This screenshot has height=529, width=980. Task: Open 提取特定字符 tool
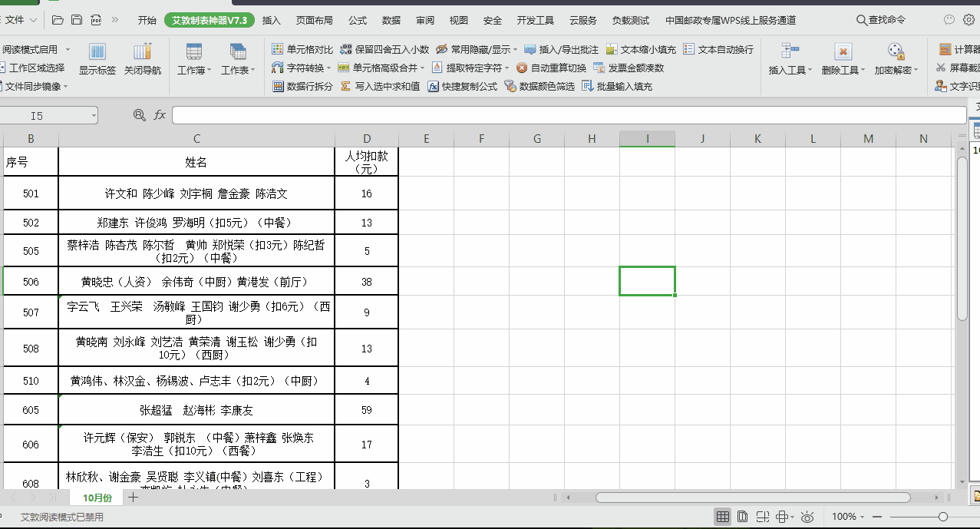[470, 68]
